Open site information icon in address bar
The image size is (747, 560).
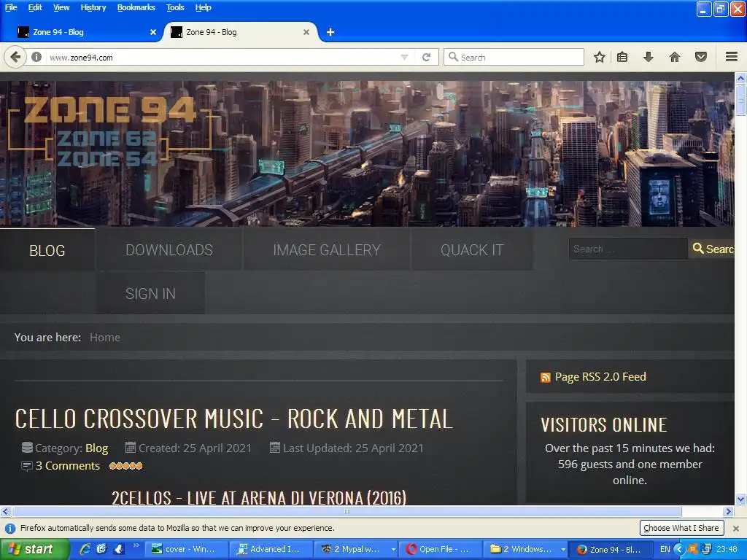point(36,57)
